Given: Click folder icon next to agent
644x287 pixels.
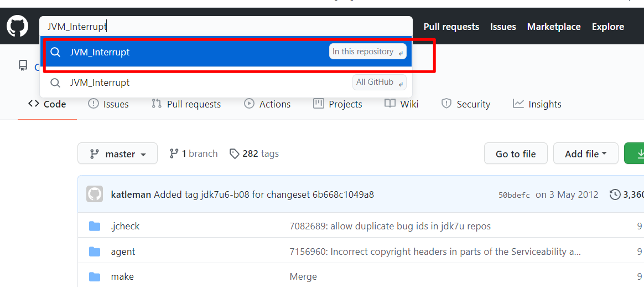Looking at the screenshot, I should tap(95, 251).
